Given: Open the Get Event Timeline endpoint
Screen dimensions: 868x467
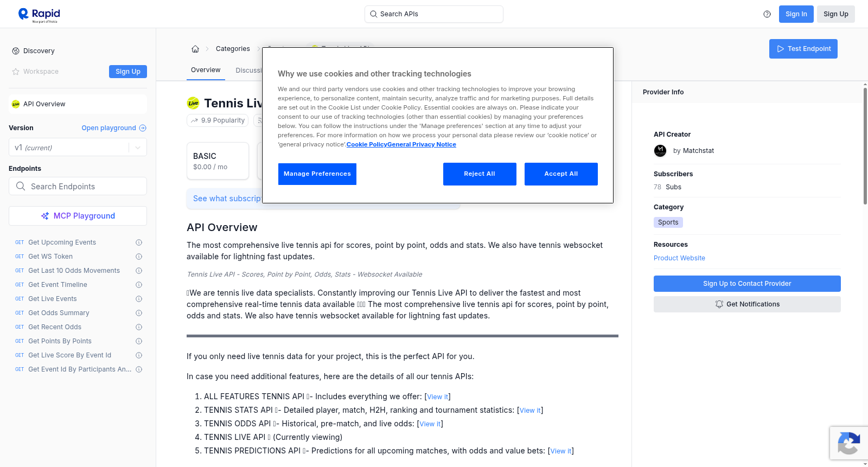Looking at the screenshot, I should tap(58, 285).
